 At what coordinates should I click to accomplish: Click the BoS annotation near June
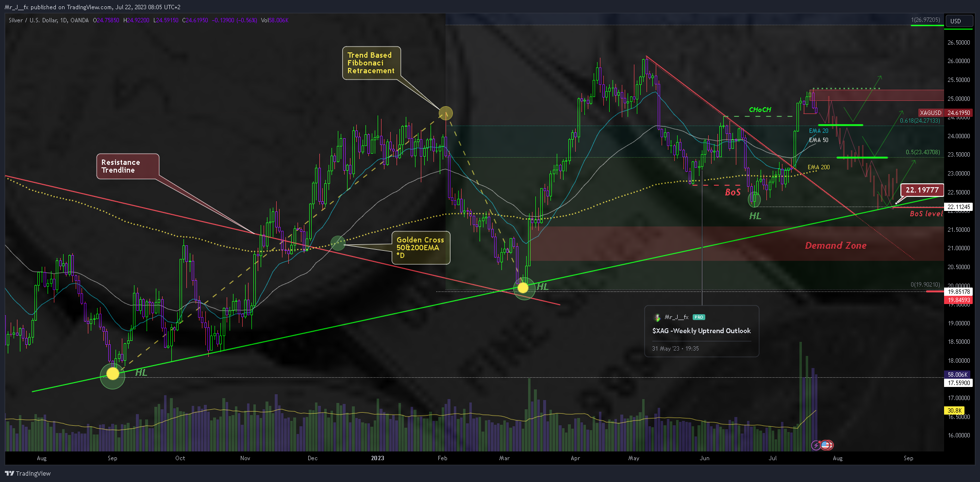click(732, 193)
